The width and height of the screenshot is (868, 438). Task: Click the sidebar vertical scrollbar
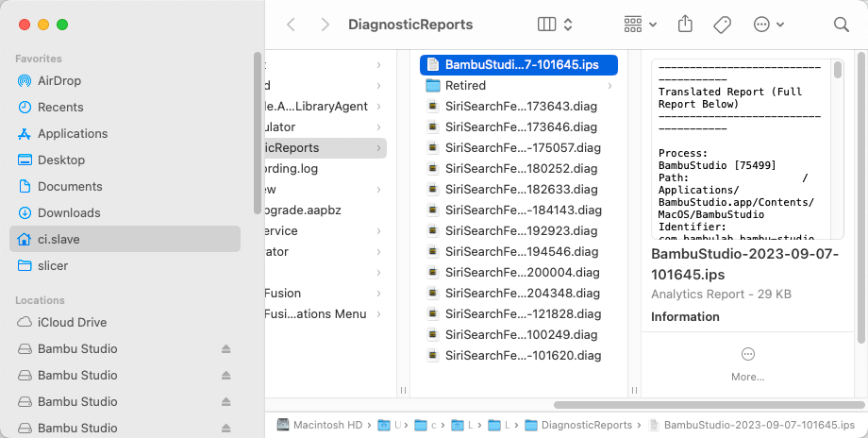click(257, 133)
